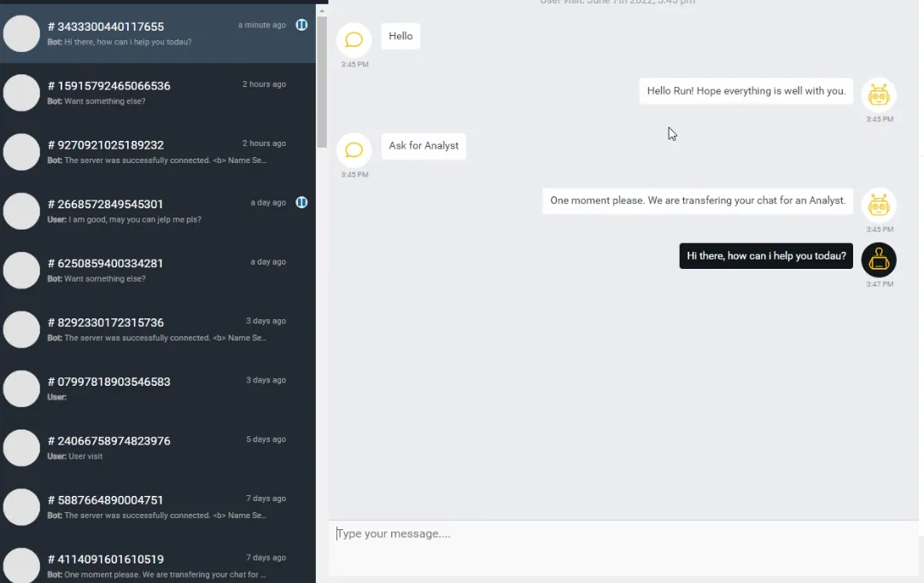The height and width of the screenshot is (583, 924).
Task: Click the user chat-bubble avatar next to Ask for Analyst
Action: tap(354, 150)
